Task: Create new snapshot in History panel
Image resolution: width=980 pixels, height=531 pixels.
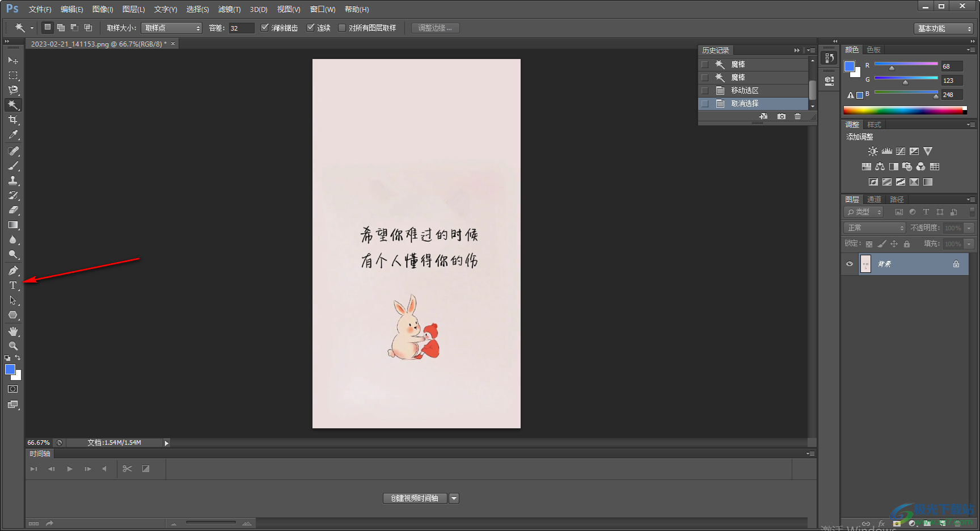Action: pyautogui.click(x=782, y=116)
